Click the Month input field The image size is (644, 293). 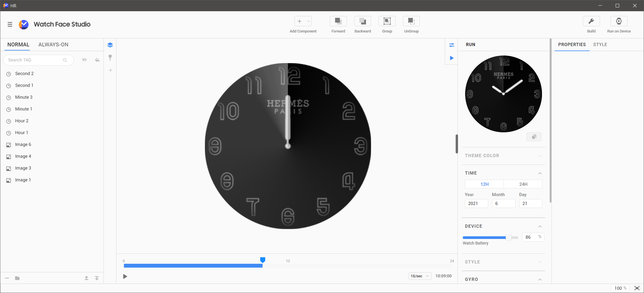pos(504,204)
